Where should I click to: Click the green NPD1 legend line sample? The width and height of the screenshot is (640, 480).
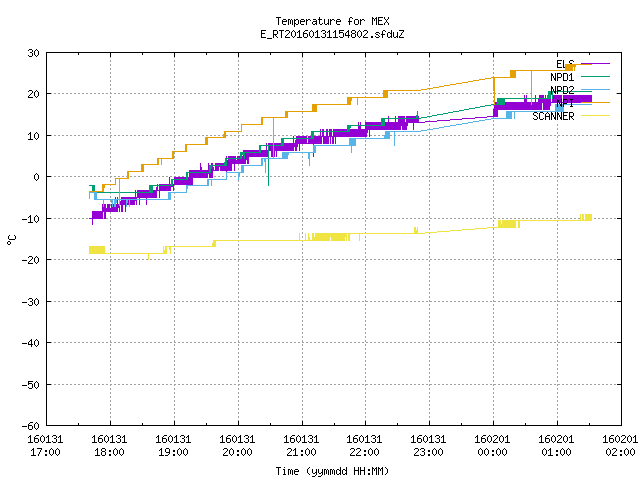(x=595, y=76)
